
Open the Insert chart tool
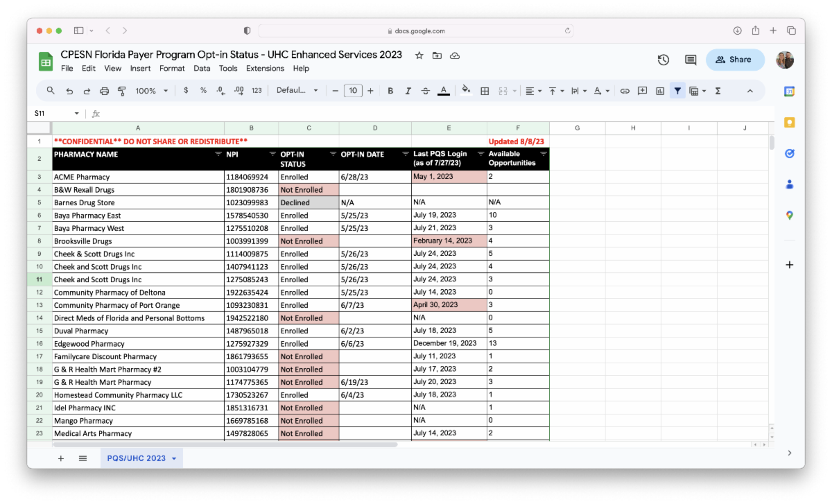[x=659, y=90]
